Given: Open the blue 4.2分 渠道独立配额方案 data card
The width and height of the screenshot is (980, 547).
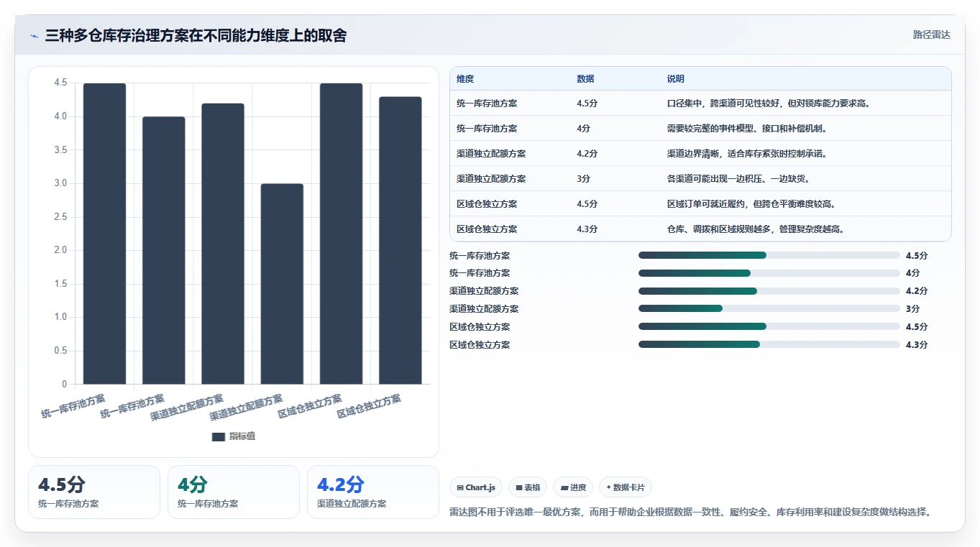Looking at the screenshot, I should point(373,492).
